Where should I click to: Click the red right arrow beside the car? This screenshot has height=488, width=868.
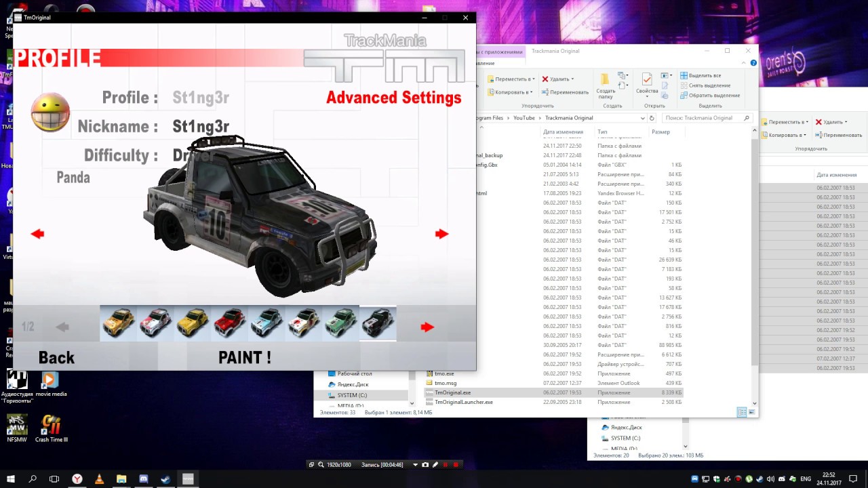click(442, 234)
